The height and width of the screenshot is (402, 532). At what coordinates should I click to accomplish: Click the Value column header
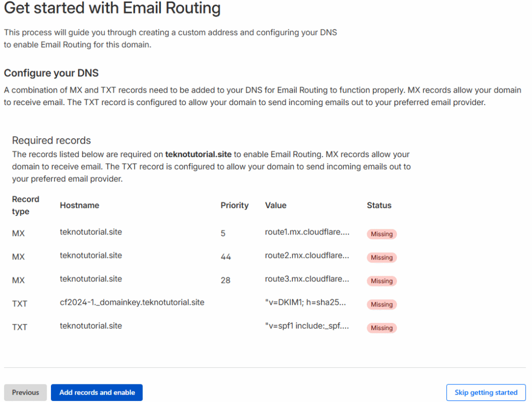pyautogui.click(x=275, y=205)
